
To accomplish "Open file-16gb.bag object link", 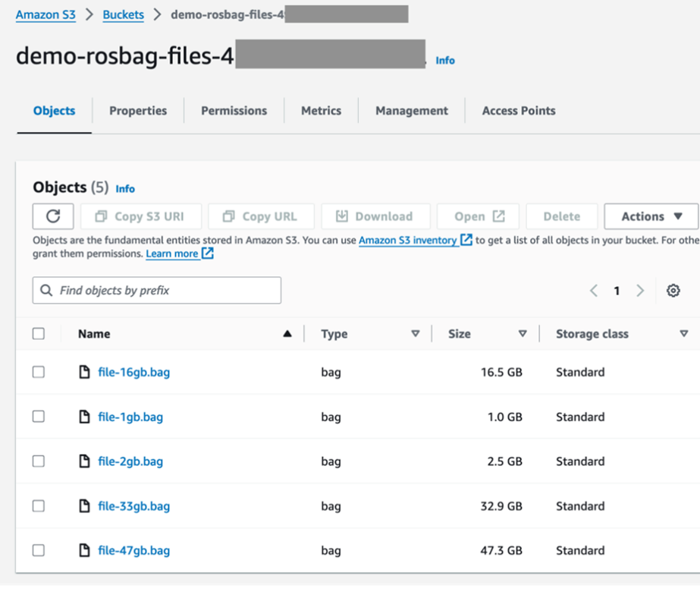I will tap(134, 372).
